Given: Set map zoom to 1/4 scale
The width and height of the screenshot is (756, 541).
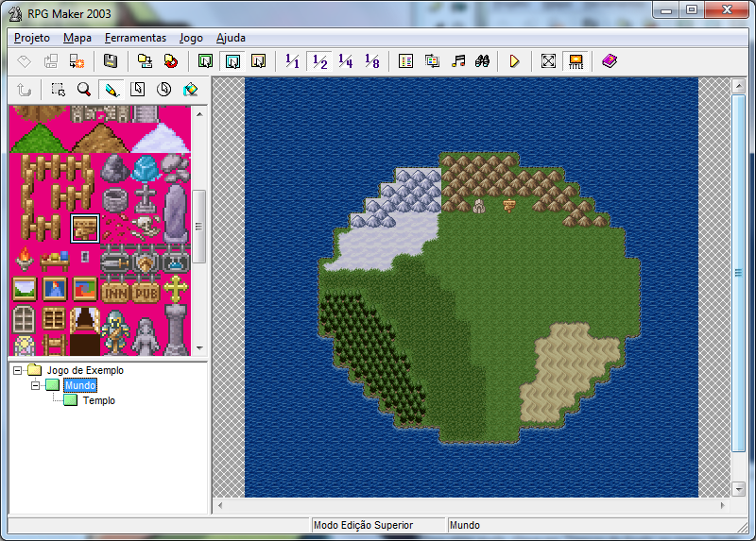Looking at the screenshot, I should [345, 61].
